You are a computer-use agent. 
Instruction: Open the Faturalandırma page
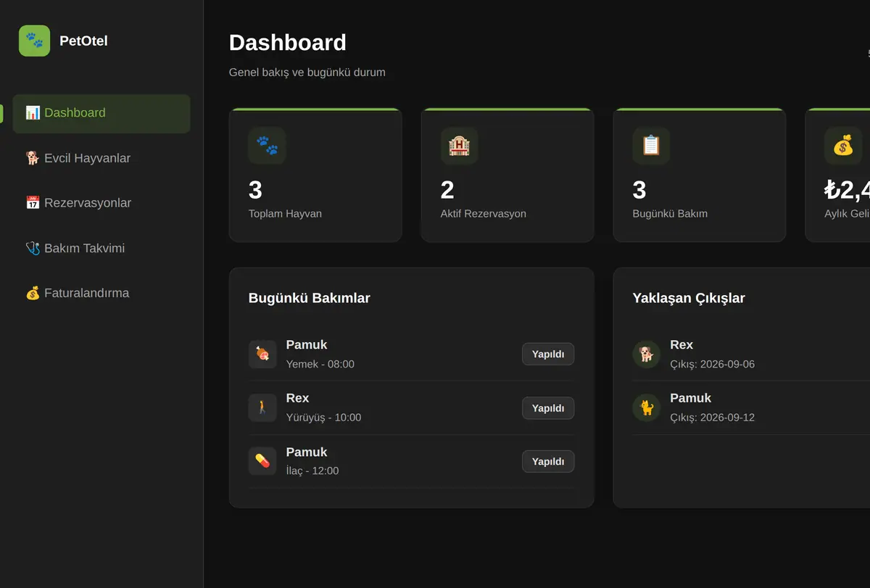pos(101,293)
